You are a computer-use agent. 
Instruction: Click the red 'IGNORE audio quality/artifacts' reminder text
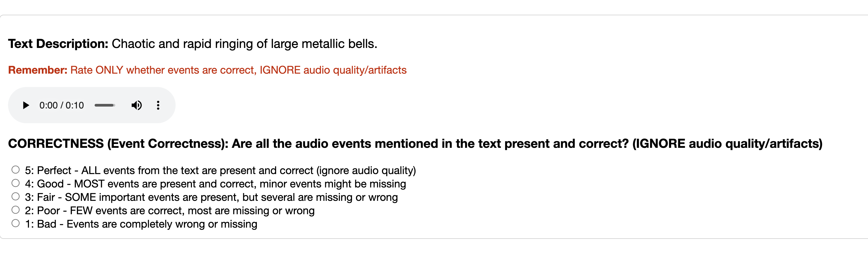333,70
